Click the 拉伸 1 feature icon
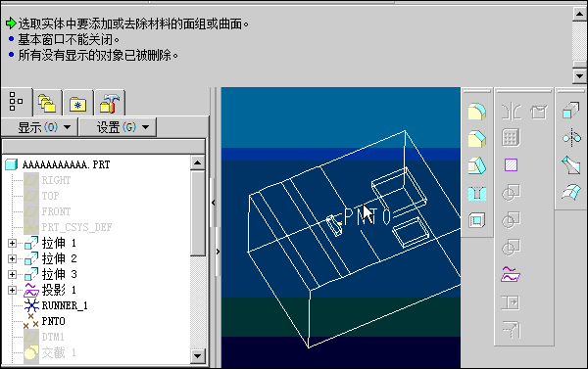The height and width of the screenshot is (369, 588). coord(31,243)
